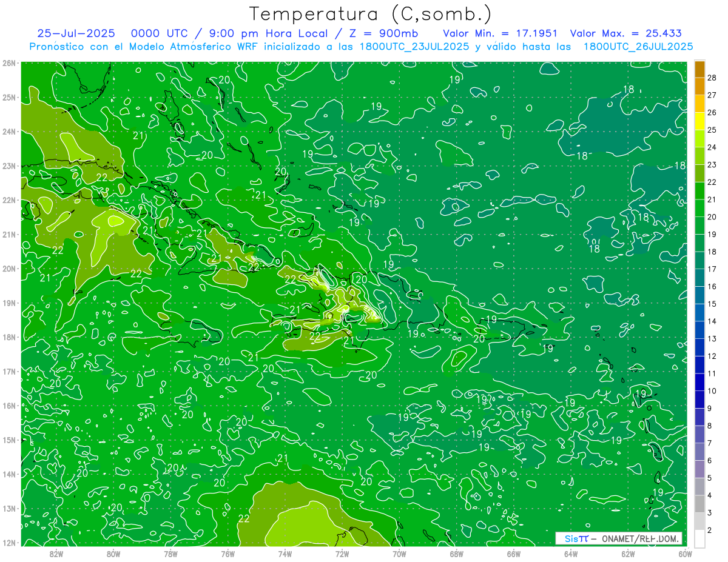Click colorbar label "25"

click(x=712, y=130)
